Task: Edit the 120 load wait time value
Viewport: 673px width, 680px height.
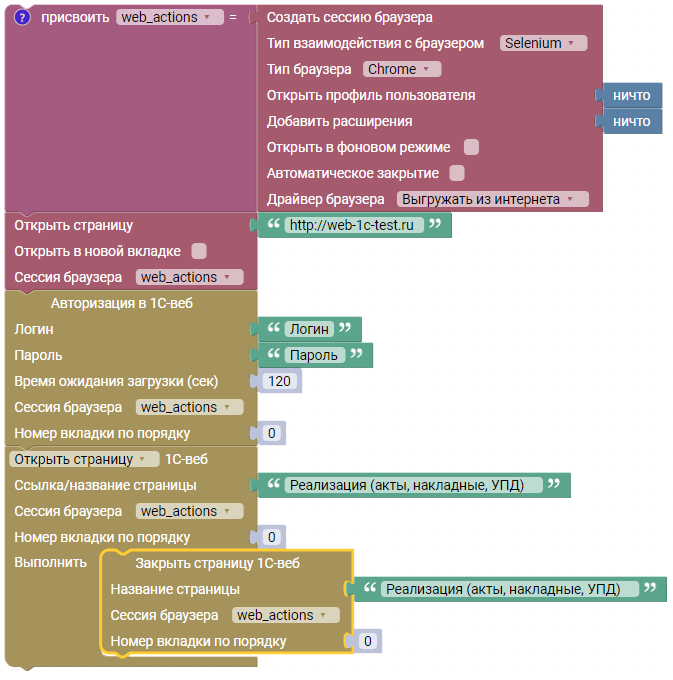Action: (281, 381)
